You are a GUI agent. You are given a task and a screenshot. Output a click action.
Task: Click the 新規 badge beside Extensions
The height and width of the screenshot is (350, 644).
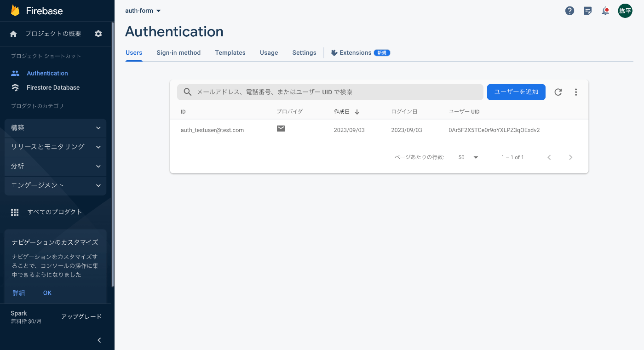(x=382, y=53)
